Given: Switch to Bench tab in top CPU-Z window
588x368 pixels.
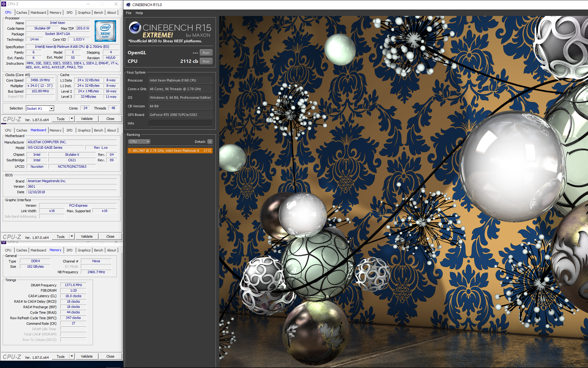Looking at the screenshot, I should point(98,13).
